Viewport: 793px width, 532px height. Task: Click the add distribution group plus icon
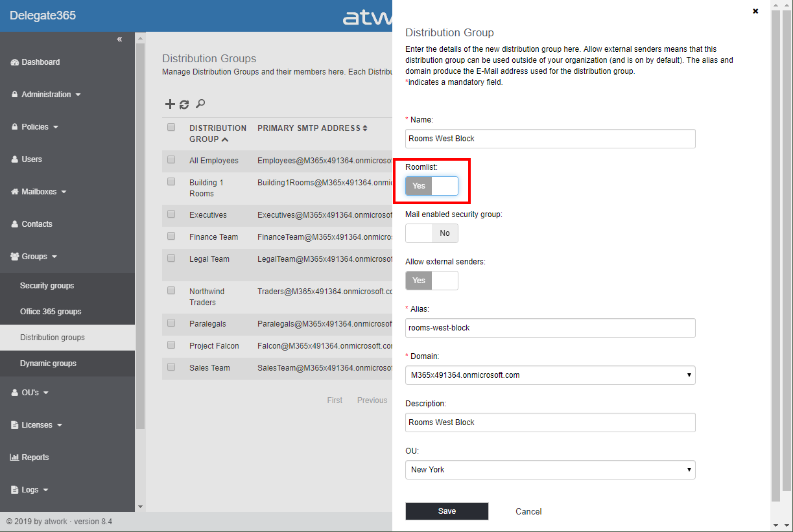pyautogui.click(x=170, y=104)
